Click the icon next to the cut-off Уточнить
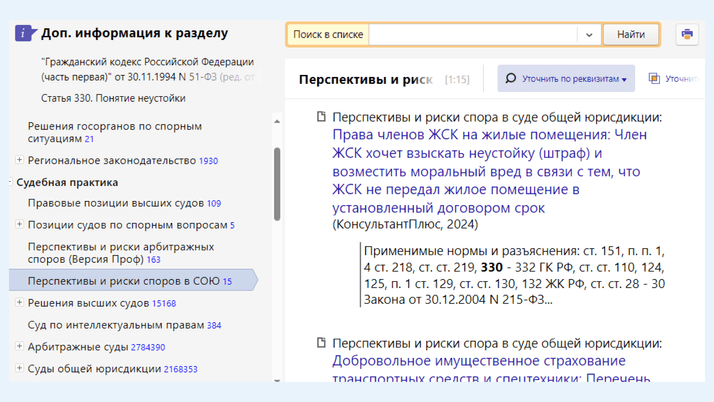The width and height of the screenshot is (714, 402). click(x=654, y=78)
